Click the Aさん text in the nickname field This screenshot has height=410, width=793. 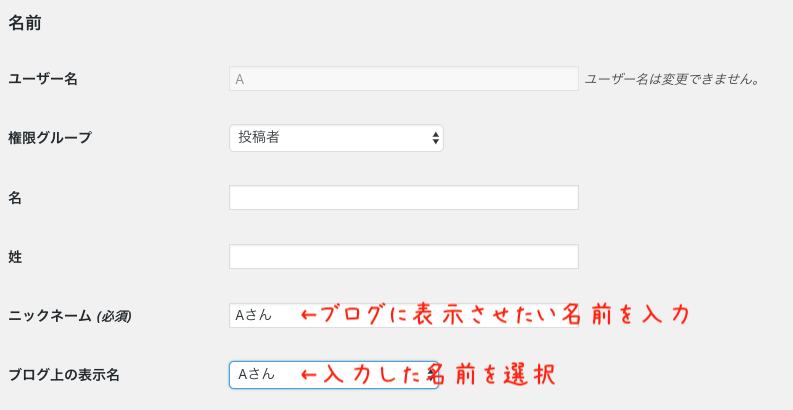(253, 315)
